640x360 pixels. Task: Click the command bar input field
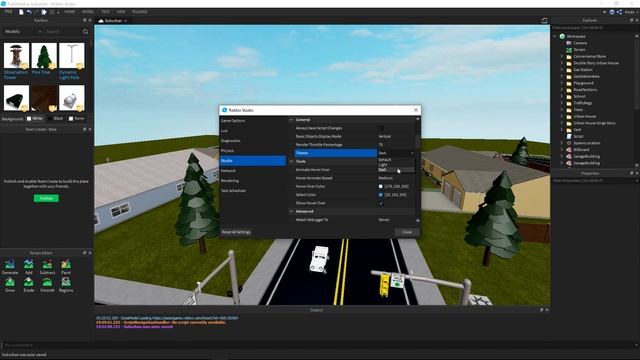coord(318,345)
